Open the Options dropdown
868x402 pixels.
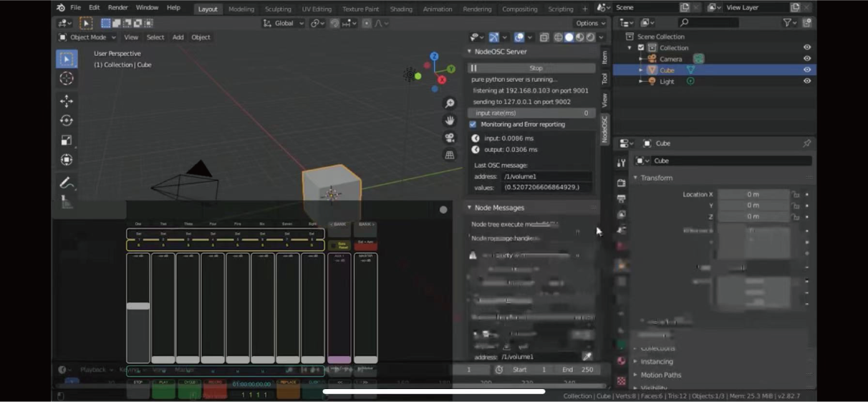click(x=591, y=23)
